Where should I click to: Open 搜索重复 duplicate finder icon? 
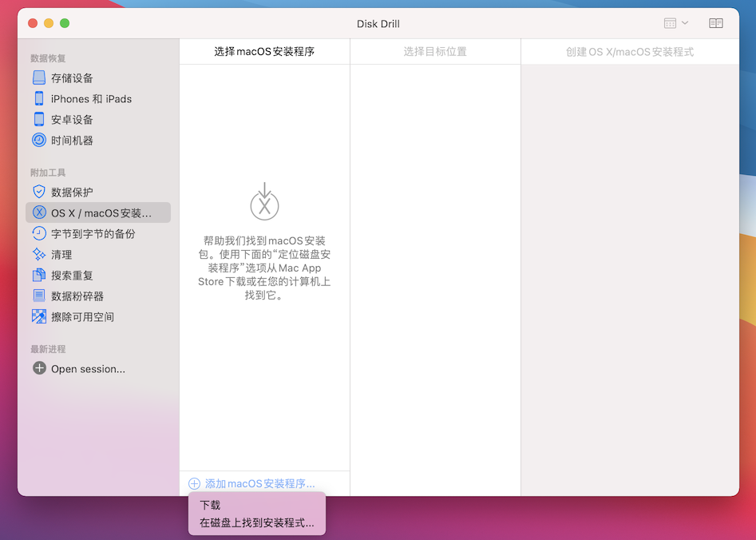[x=39, y=275]
